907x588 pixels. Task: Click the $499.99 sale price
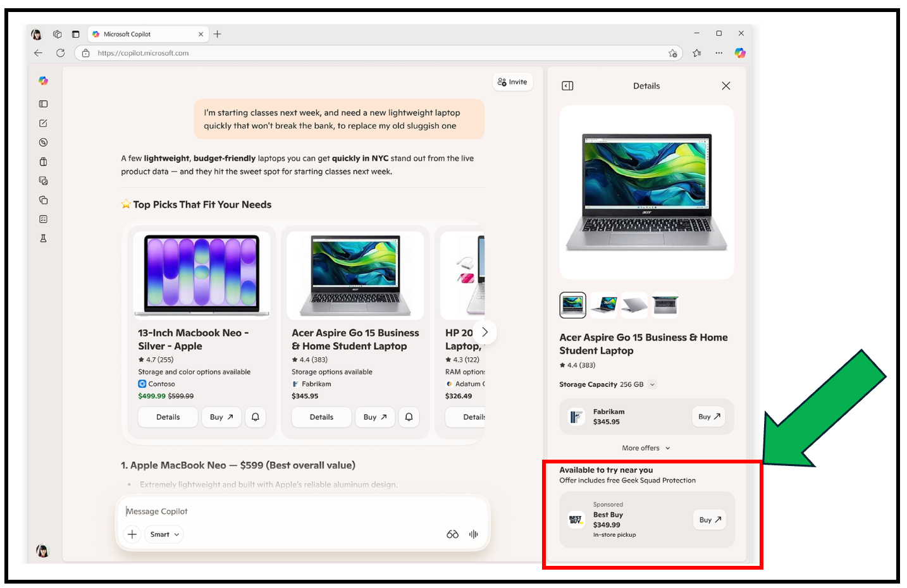click(x=152, y=396)
